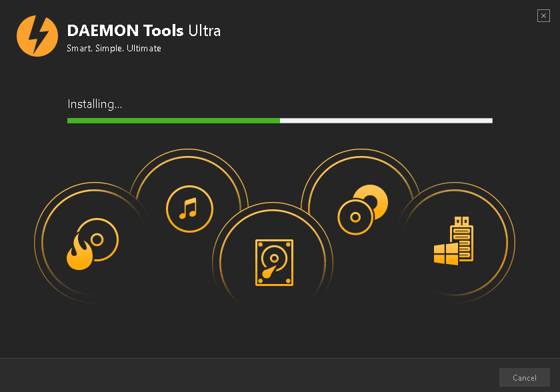This screenshot has width=560, height=392.
Task: Select the disc copy icon
Action: pos(363,209)
